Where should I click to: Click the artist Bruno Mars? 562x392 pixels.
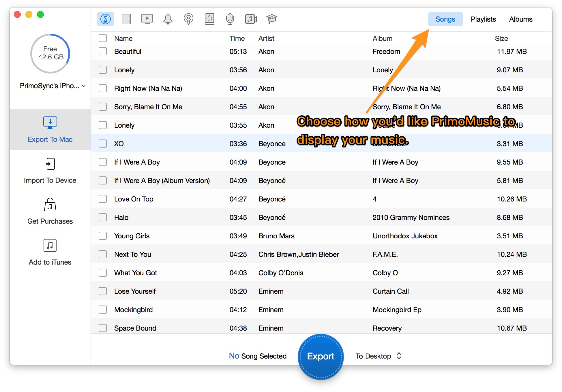coord(276,236)
